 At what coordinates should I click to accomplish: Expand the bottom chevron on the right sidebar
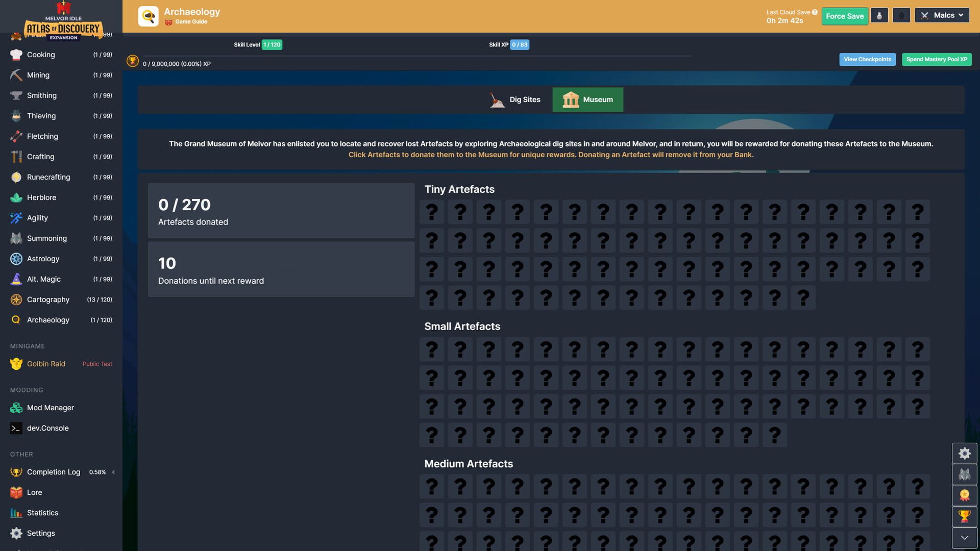(964, 537)
